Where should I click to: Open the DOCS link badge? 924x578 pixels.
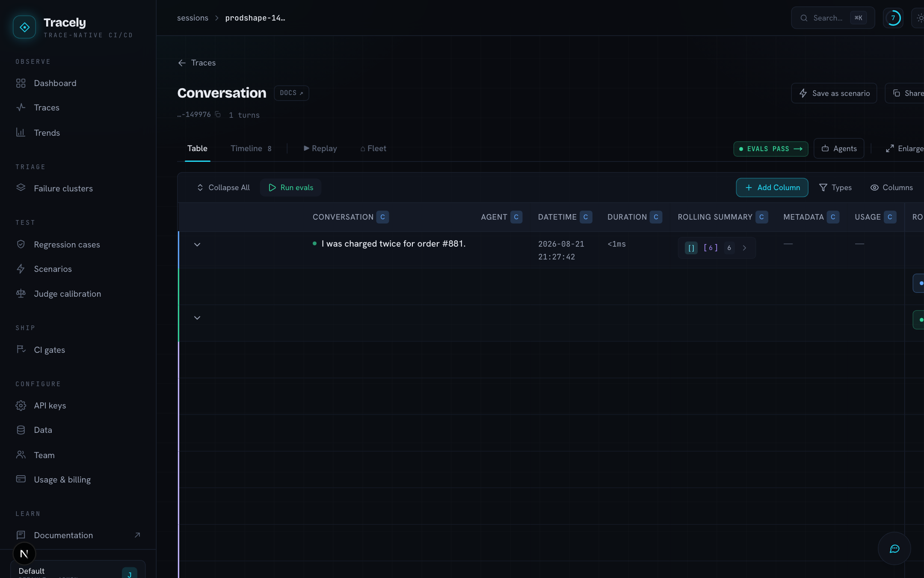click(291, 93)
